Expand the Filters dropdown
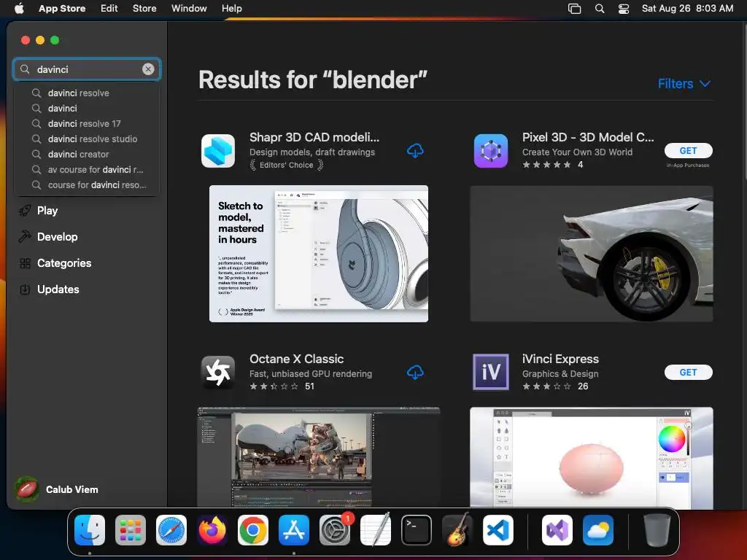Image resolution: width=747 pixels, height=560 pixels. (684, 84)
